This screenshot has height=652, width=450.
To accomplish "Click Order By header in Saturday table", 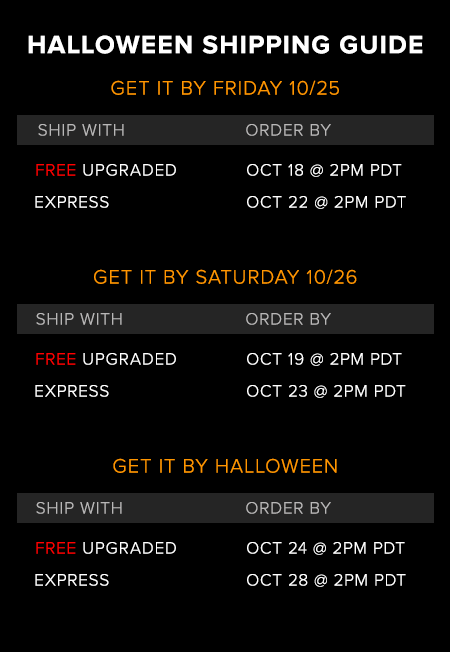I will pos(288,319).
